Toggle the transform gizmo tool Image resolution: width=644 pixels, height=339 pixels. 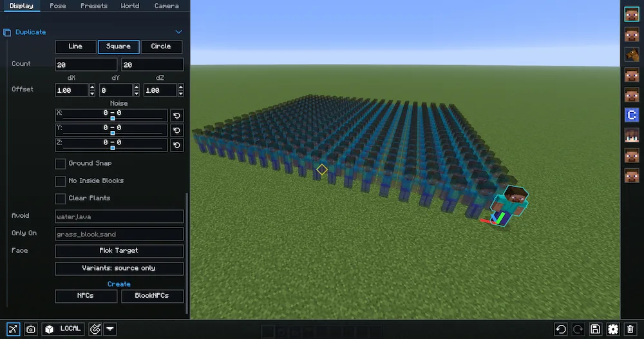click(13, 329)
